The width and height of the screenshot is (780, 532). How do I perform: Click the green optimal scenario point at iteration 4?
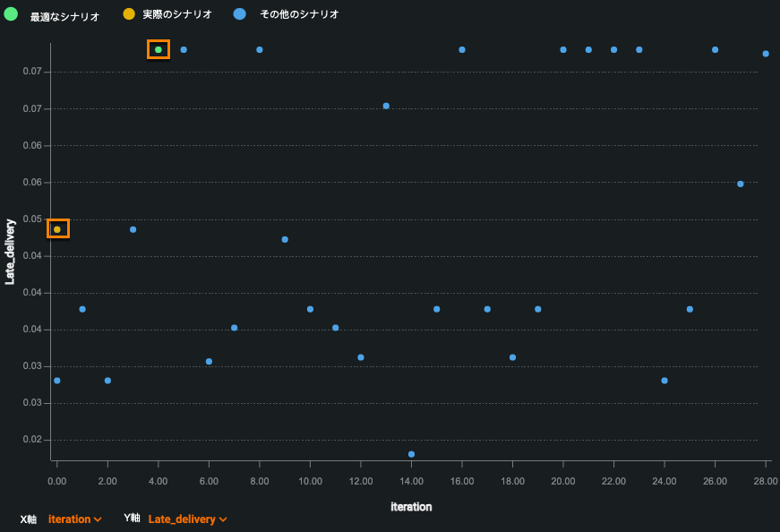(x=159, y=49)
